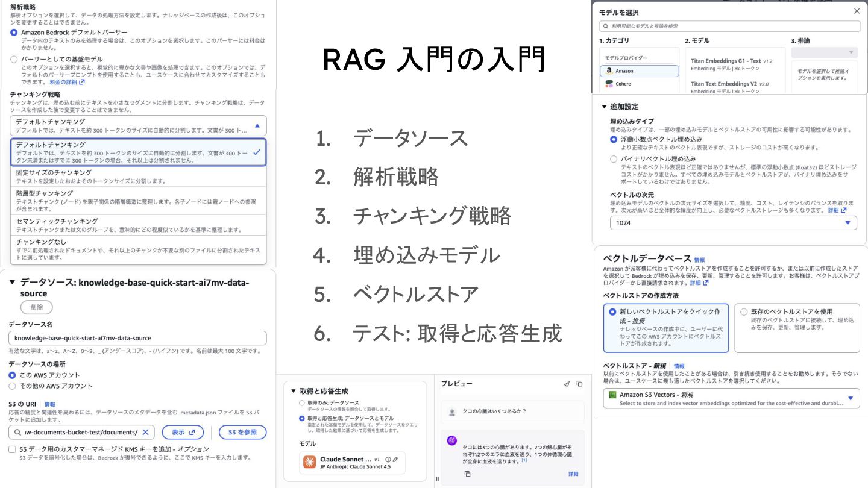Open the 情報 link next to S3 の URI
The image size is (868, 488).
click(x=49, y=404)
